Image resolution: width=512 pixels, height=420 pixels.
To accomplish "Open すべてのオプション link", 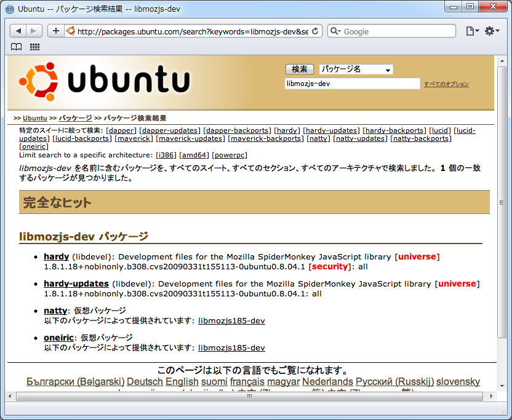I will click(x=446, y=84).
